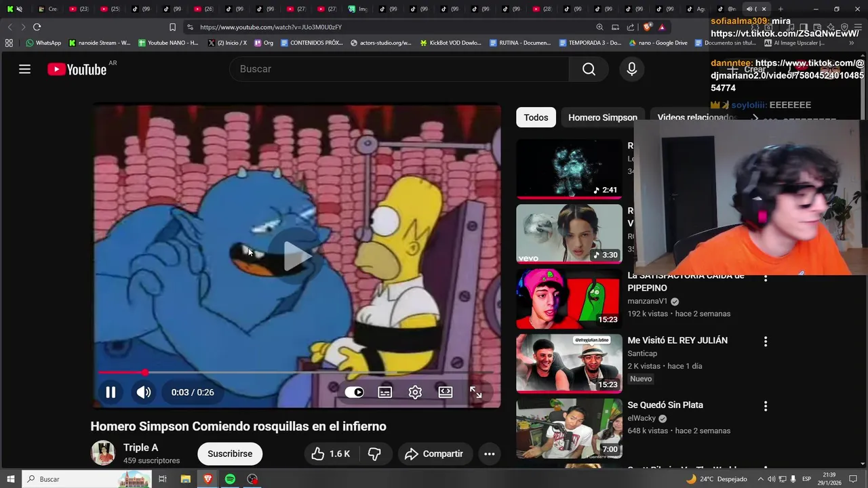Open options menu for PIPEPINO video
The image size is (868, 488).
coord(766,277)
